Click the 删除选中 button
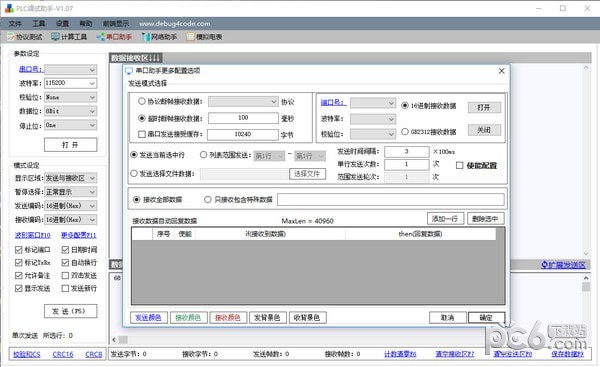This screenshot has height=367, width=600. point(486,219)
